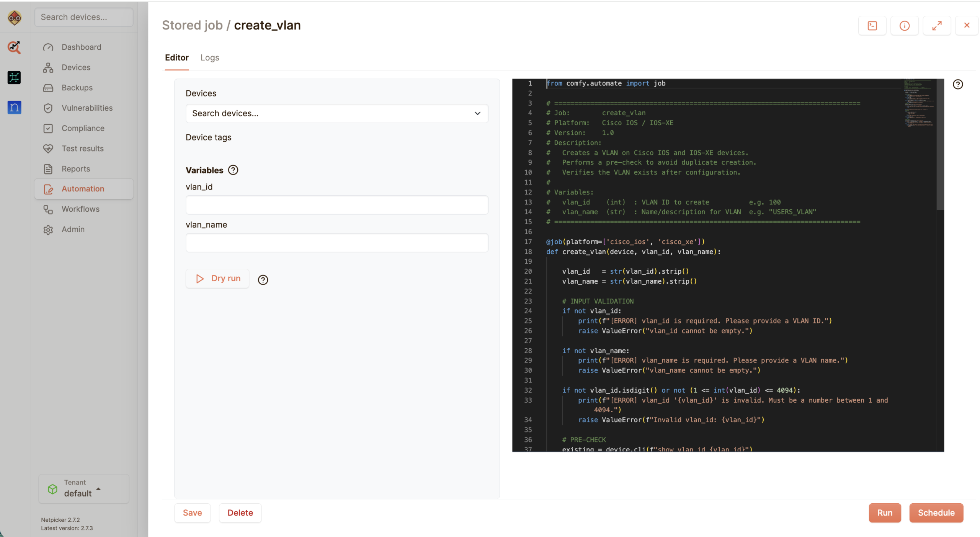Click the vlan_name input field
Viewport: 980px width, 537px height.
pyautogui.click(x=337, y=243)
